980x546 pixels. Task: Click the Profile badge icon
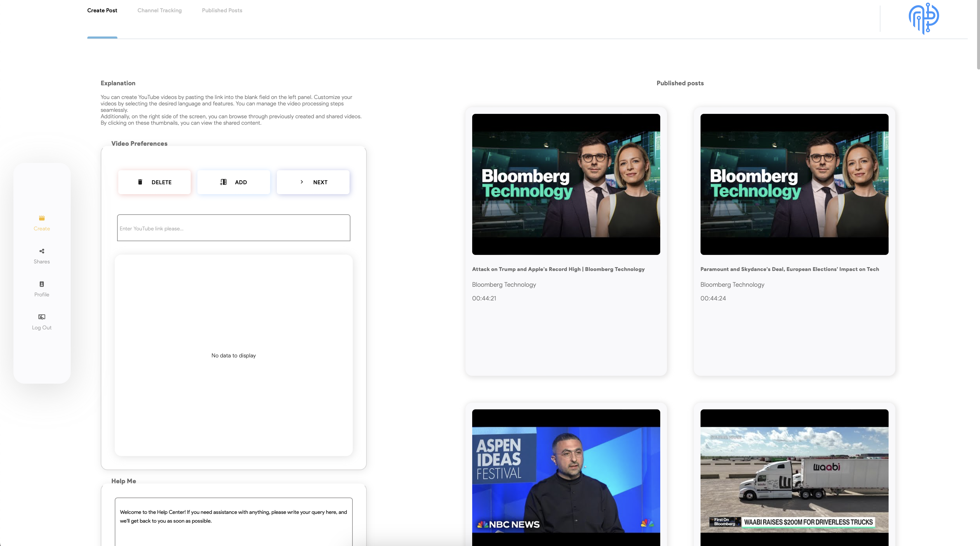(41, 284)
